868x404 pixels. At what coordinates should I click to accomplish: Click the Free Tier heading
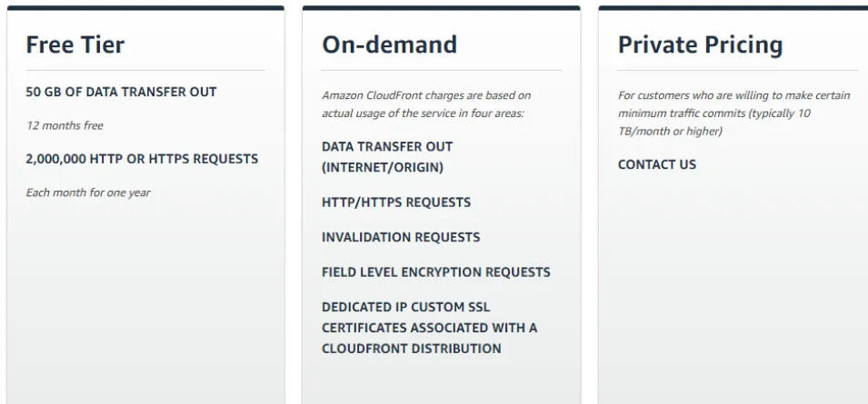pos(75,44)
